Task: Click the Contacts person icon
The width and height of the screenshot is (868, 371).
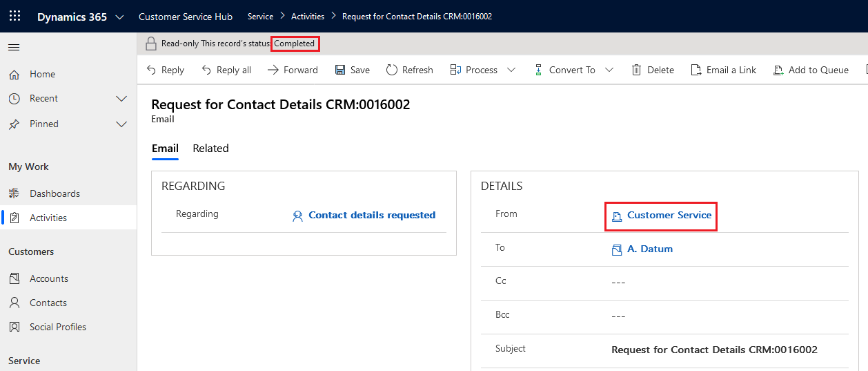Action: coord(14,303)
